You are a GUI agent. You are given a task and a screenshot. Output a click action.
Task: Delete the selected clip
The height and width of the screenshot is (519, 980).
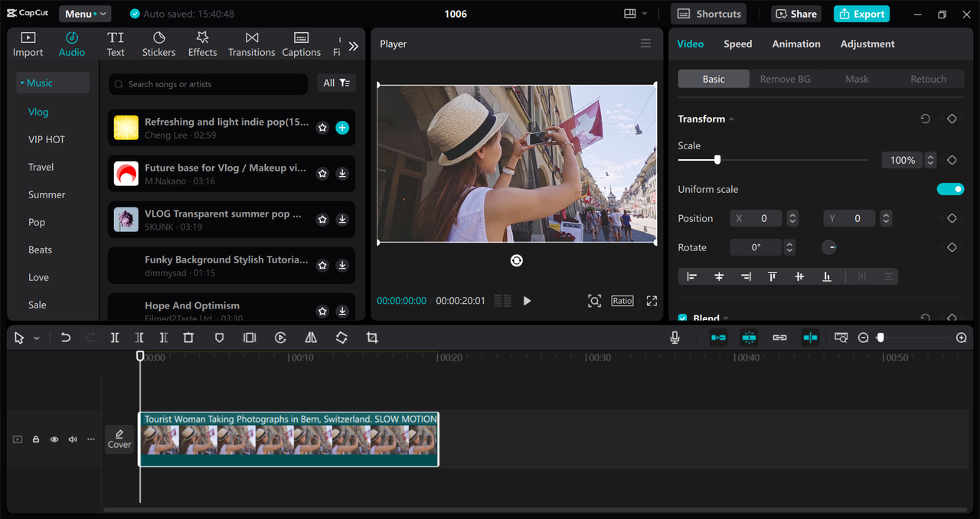click(x=188, y=338)
